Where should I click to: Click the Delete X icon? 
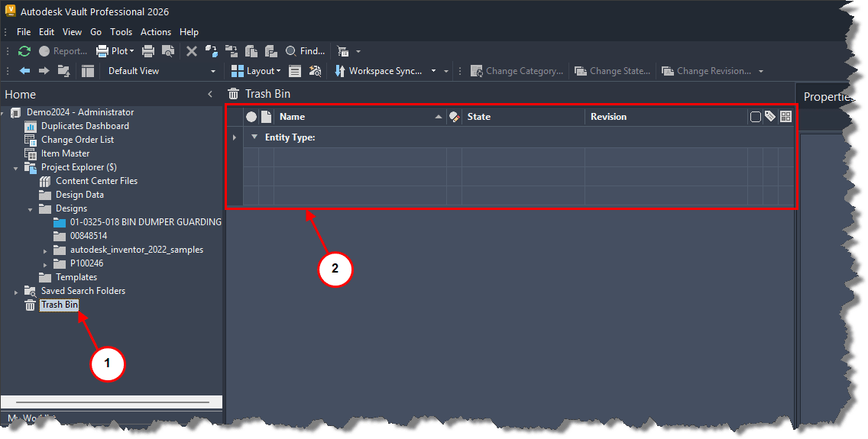point(192,51)
